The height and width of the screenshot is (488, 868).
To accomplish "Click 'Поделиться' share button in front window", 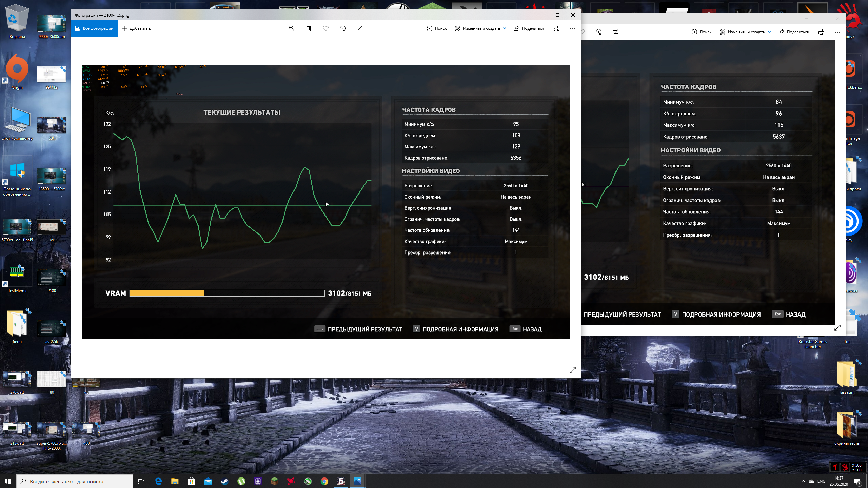I will click(x=529, y=28).
